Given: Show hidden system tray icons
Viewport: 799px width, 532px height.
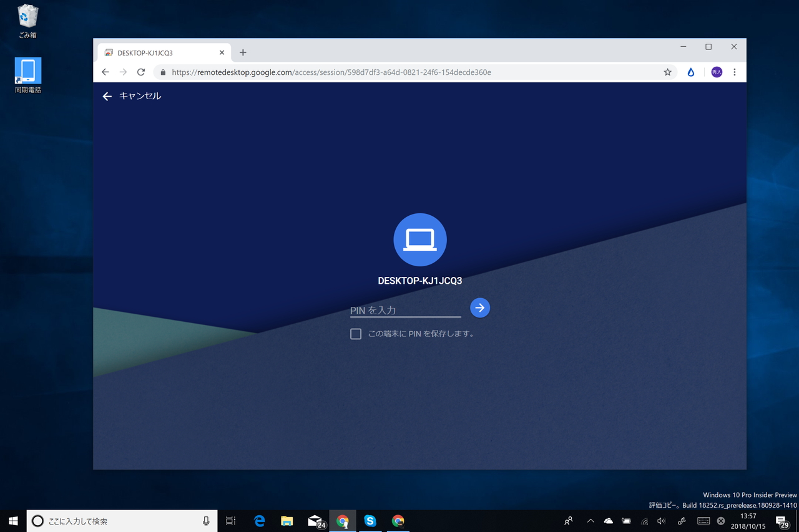Looking at the screenshot, I should (x=591, y=521).
